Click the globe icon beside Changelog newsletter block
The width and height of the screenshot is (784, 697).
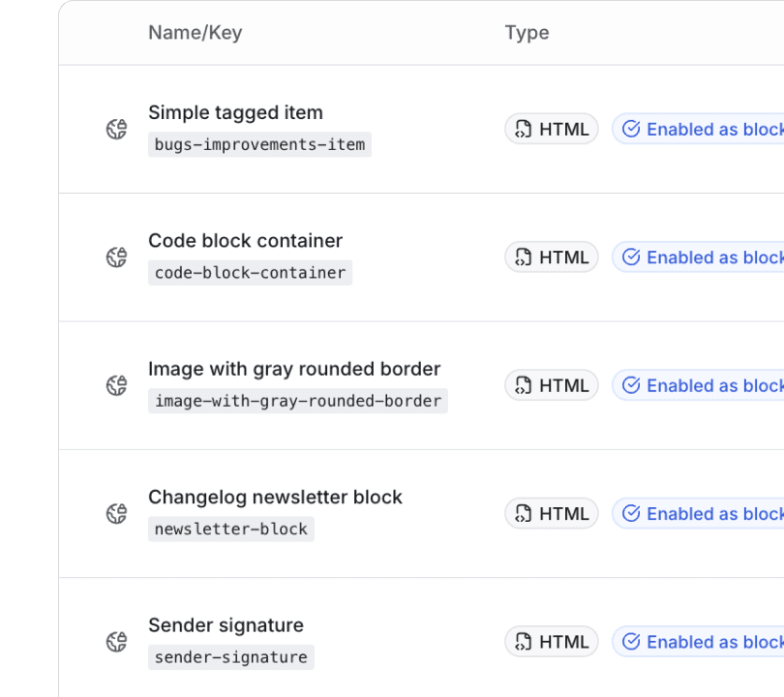click(x=116, y=513)
